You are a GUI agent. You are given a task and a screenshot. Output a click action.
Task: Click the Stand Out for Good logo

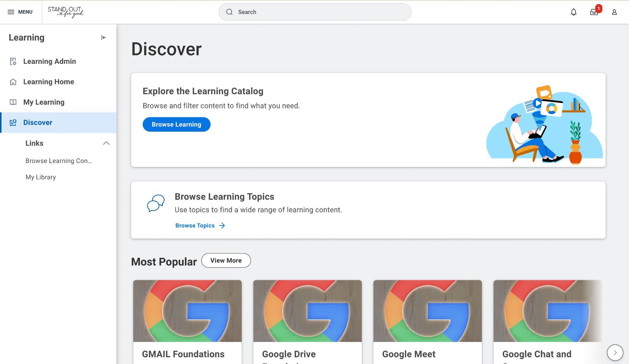[65, 12]
